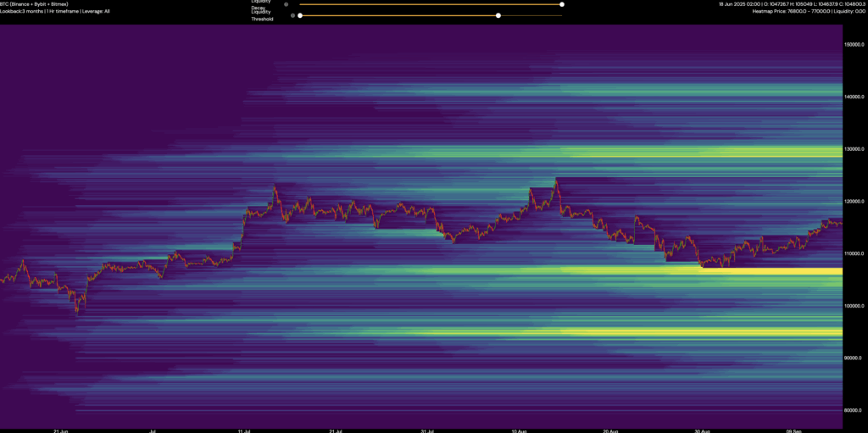This screenshot has height=433, width=868.
Task: Click the right Liquidity Threshold slider handle
Action: [x=498, y=15]
